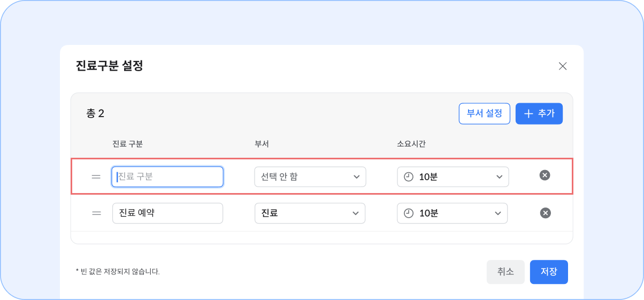Click the drag handle beside 진료 예약

(96, 213)
